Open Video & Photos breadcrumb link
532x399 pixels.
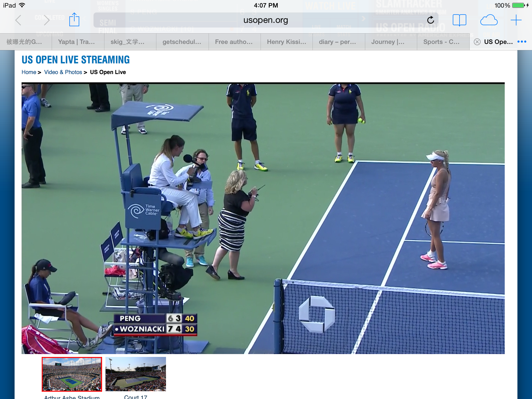click(63, 72)
